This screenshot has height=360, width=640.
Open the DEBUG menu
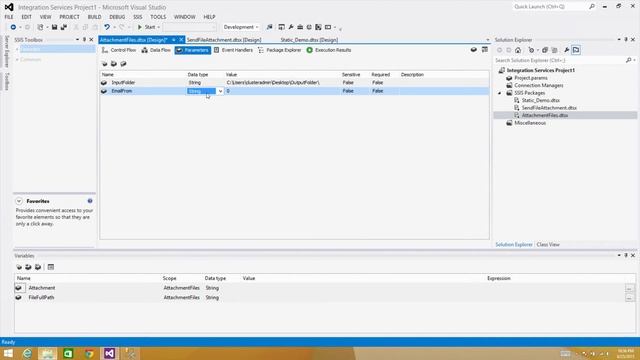(117, 17)
